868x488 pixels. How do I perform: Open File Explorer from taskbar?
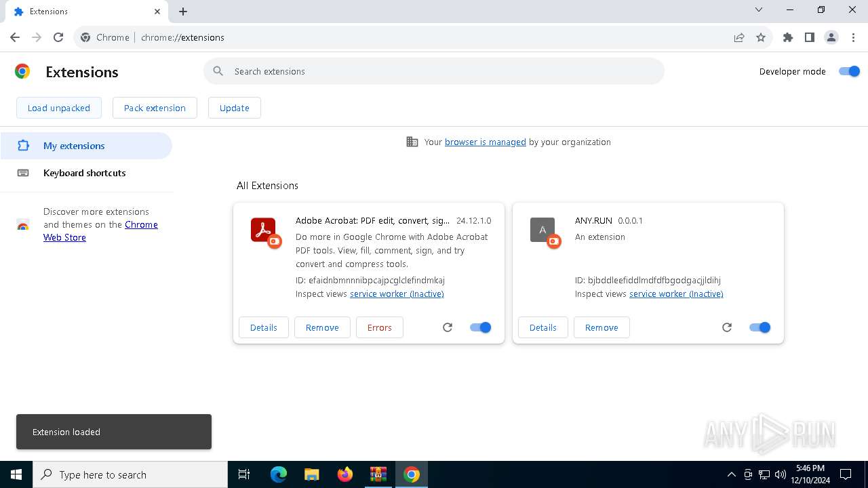pos(311,474)
